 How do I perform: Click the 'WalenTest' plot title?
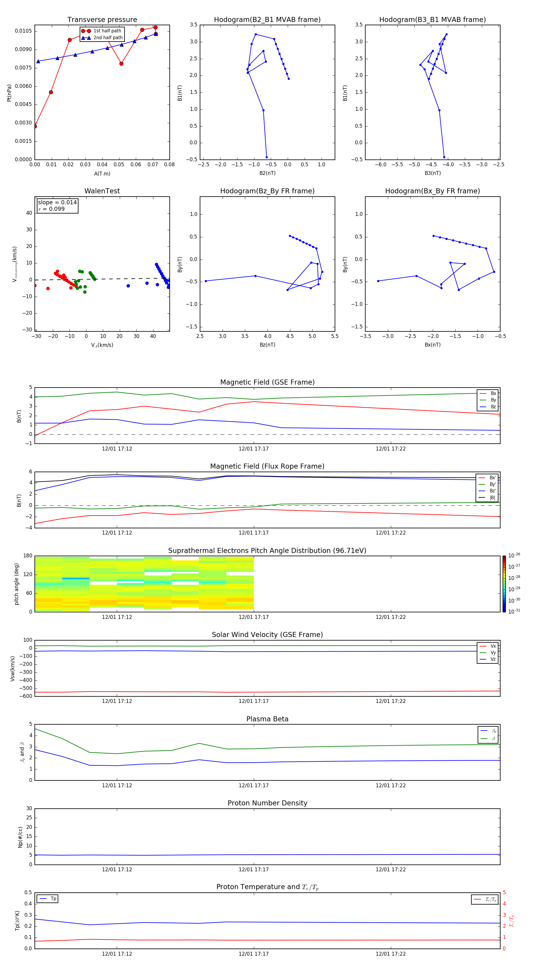[102, 191]
